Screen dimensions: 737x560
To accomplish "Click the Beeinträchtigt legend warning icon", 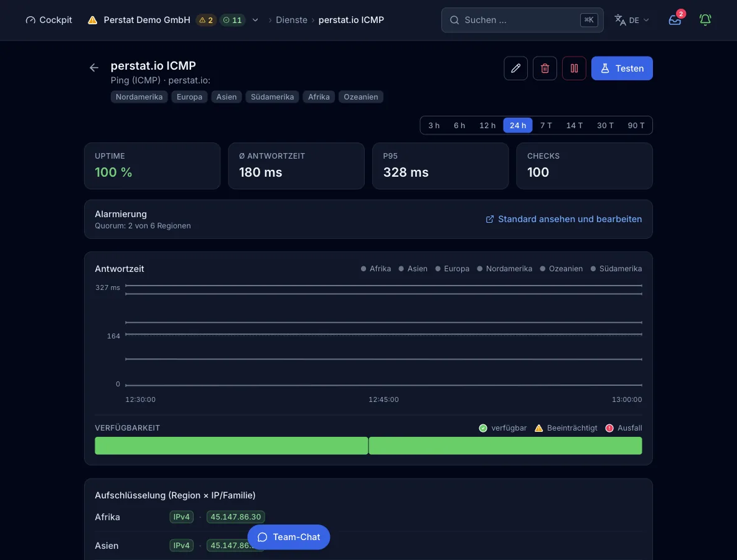I will pyautogui.click(x=538, y=428).
